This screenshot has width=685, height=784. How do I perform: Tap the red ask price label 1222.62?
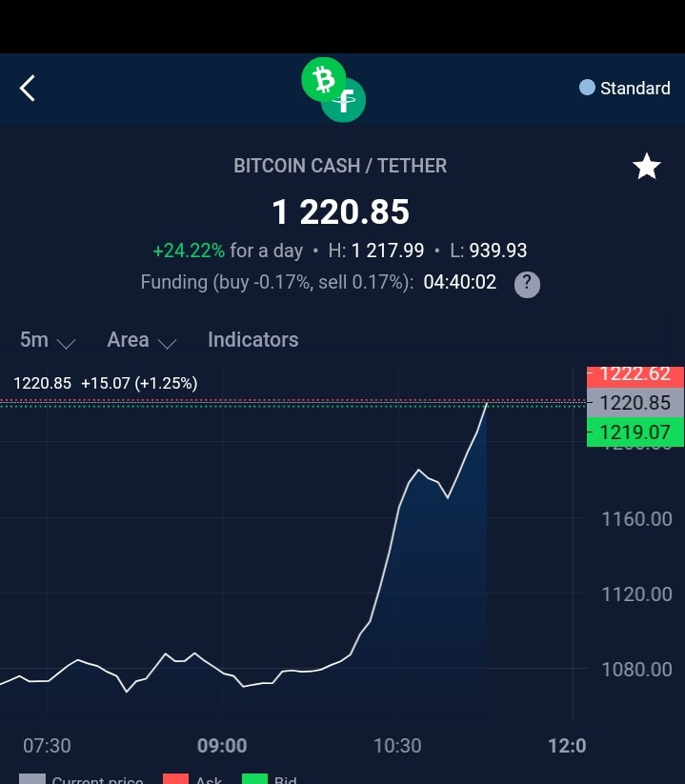point(635,376)
